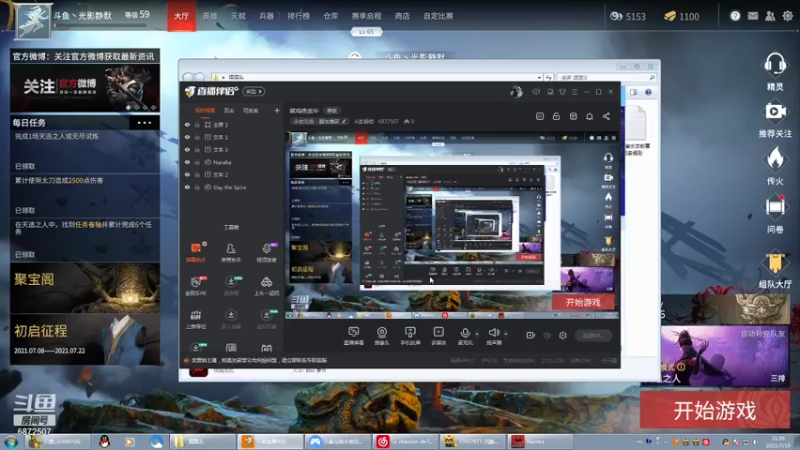Open the 传火 flame icon

coord(774,158)
